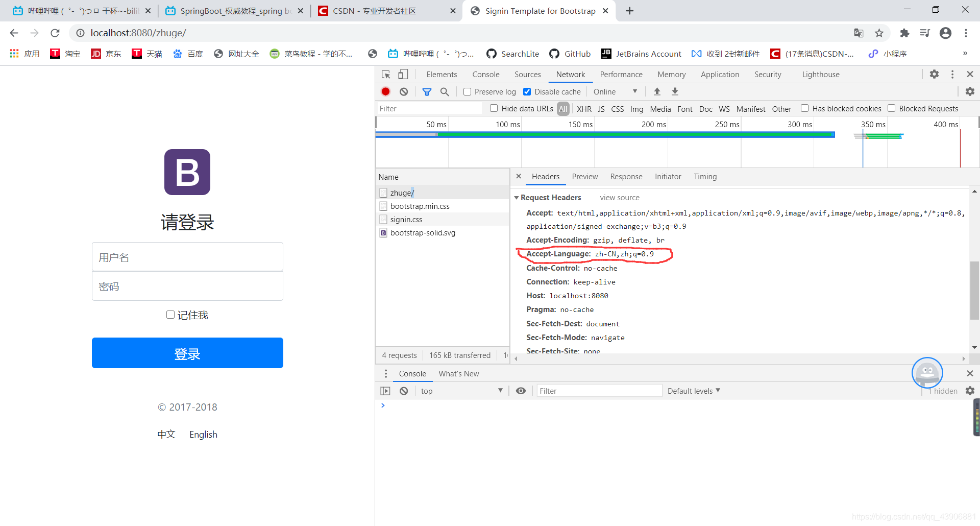Show the console sidebar icon
Viewport: 980px width, 526px height.
pos(385,391)
